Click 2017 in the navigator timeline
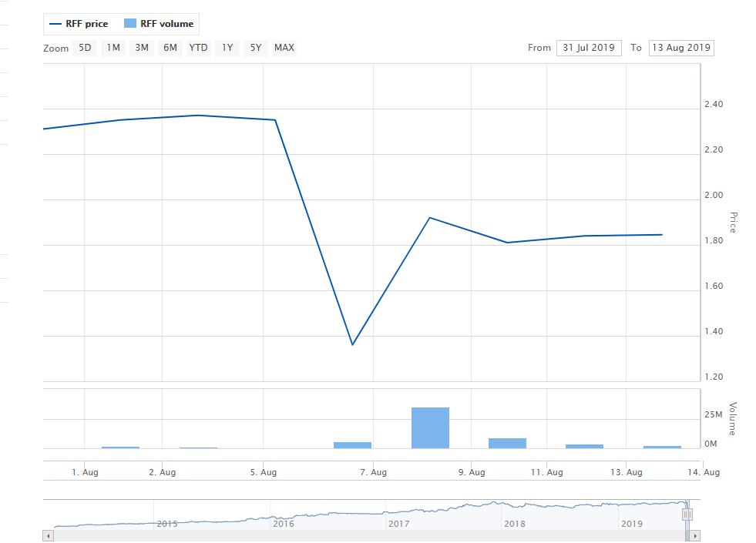This screenshot has width=756, height=543. (398, 524)
